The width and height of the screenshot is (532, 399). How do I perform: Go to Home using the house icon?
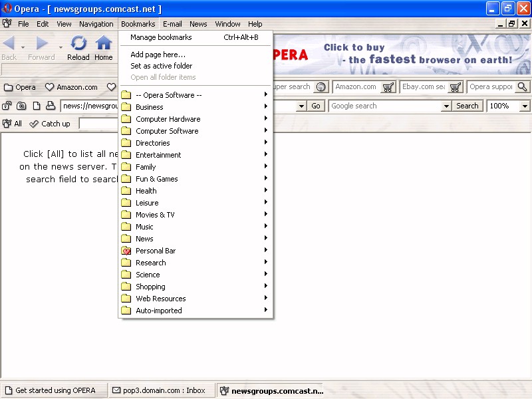(103, 44)
